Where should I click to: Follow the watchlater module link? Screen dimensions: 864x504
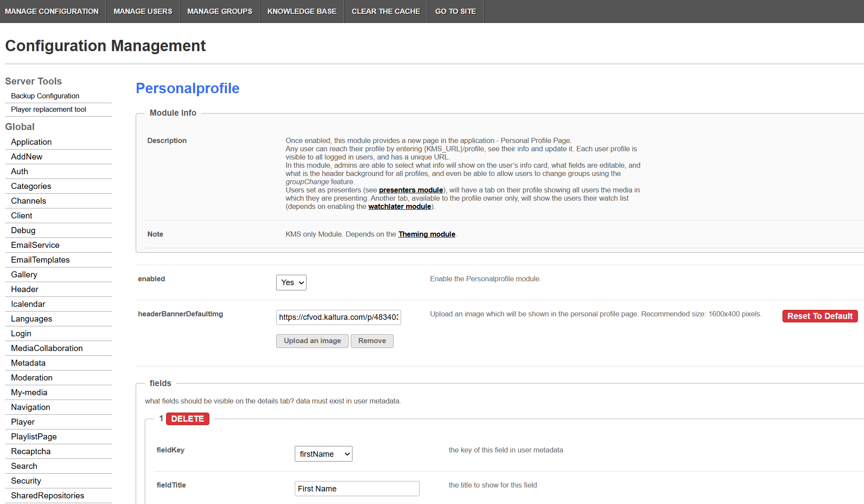pyautogui.click(x=399, y=206)
